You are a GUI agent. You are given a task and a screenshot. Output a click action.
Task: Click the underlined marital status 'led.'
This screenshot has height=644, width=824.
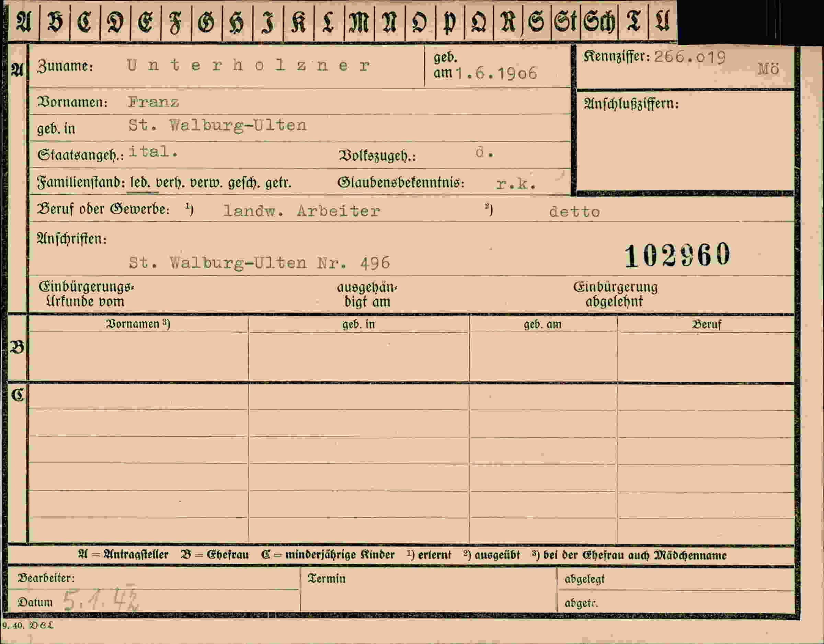140,183
